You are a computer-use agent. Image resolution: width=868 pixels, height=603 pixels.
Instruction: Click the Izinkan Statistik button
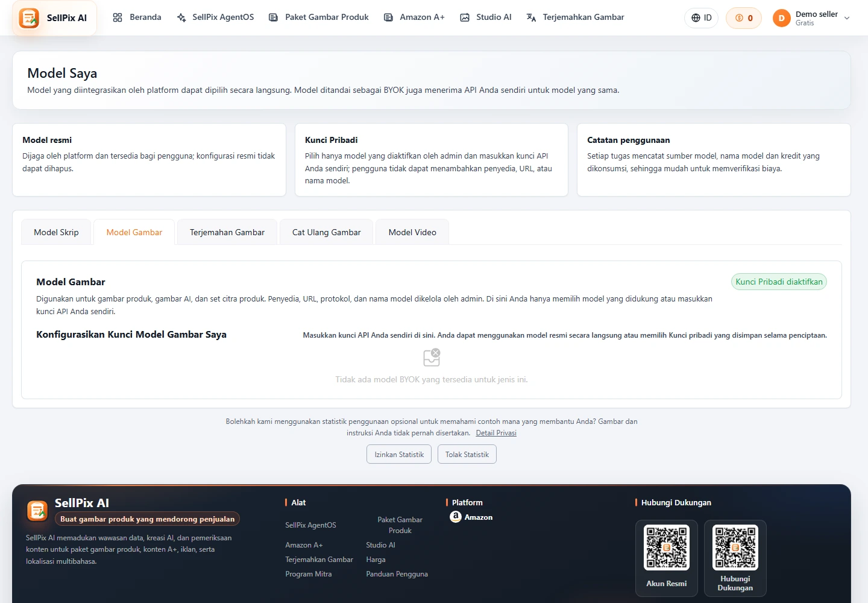point(399,454)
